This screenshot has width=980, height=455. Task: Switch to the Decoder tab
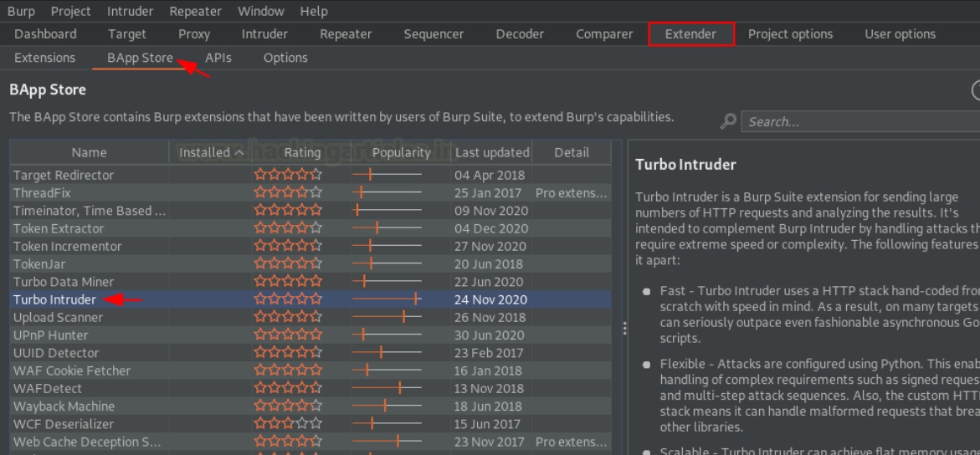[520, 34]
